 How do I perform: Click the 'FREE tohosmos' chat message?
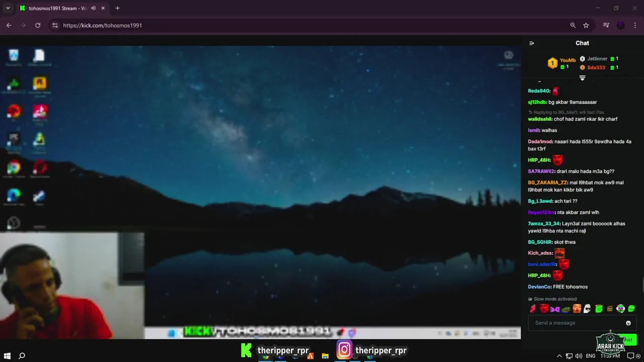(570, 287)
